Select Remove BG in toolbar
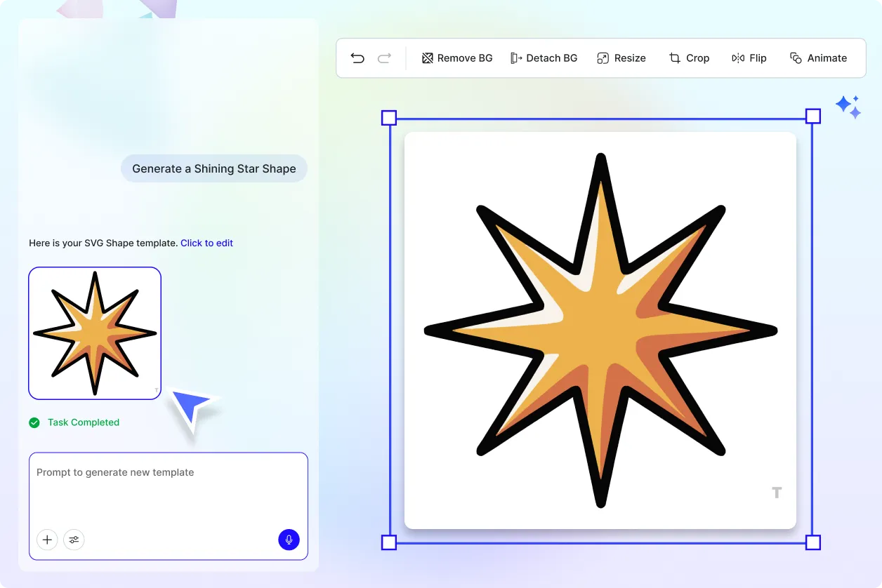 click(457, 58)
